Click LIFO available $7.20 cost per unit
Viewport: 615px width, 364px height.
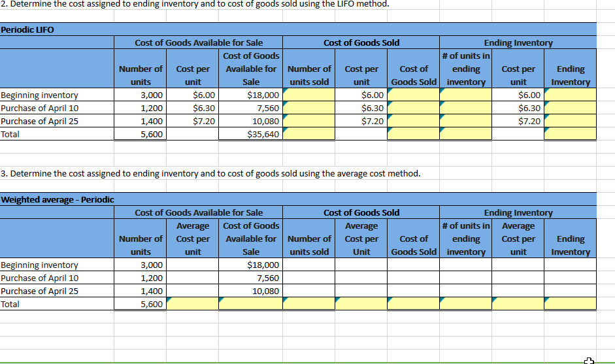pos(193,121)
